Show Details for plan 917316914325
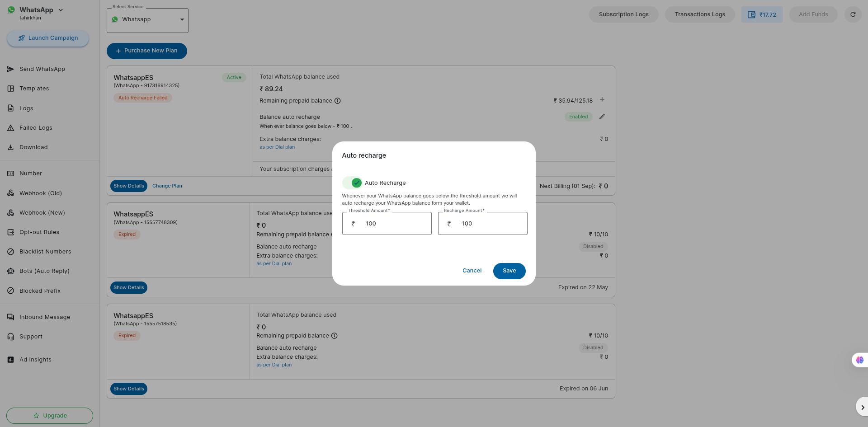 [129, 186]
